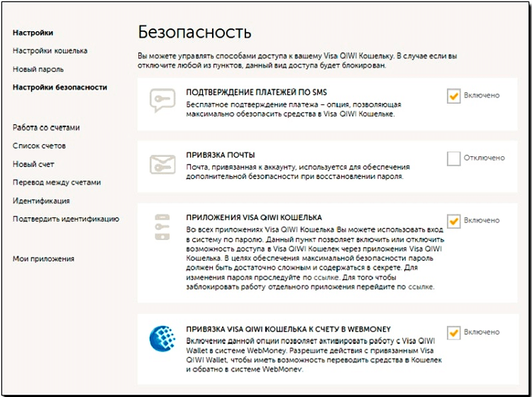532x397 pixels.
Task: Click the envelope icon for mail binding
Action: pos(162,164)
